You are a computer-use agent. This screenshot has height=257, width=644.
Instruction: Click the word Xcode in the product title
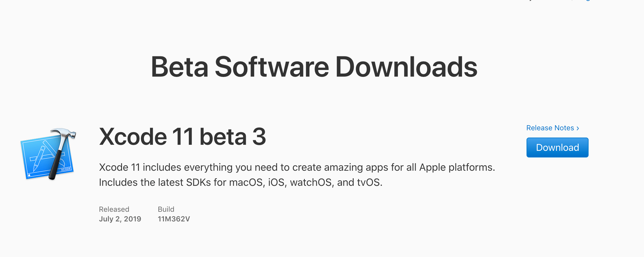(133, 137)
